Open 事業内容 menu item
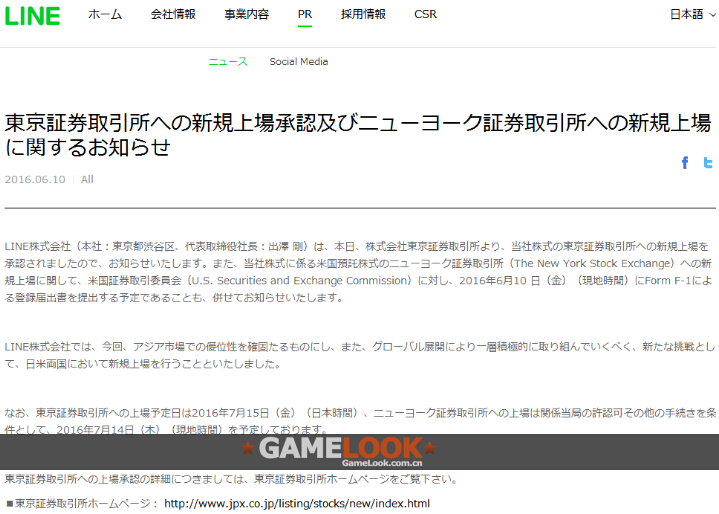 (x=247, y=14)
